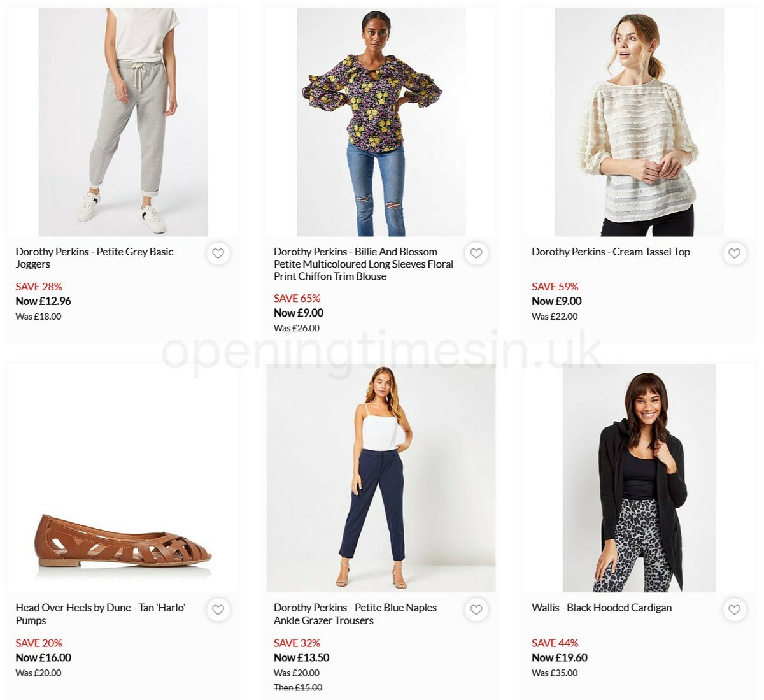The image size is (764, 700).
Task: Toggle favourite on the Tan 'Harlo' Pumps heart
Action: 218,610
